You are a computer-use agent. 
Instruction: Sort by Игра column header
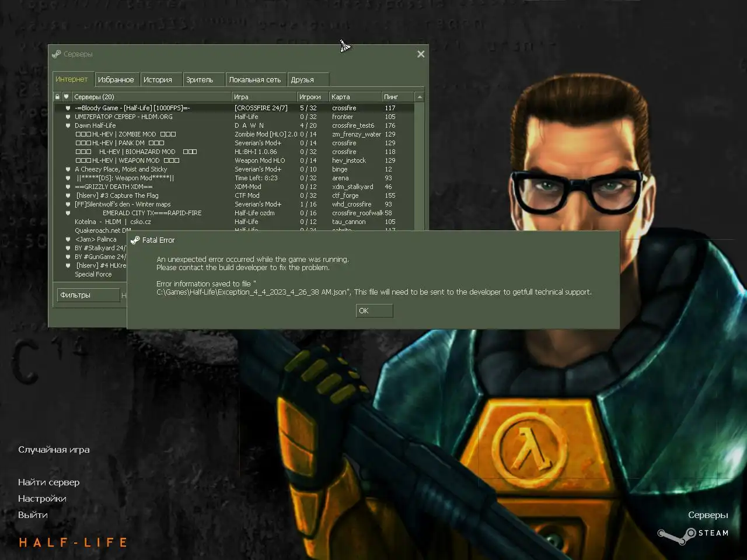[x=264, y=97]
